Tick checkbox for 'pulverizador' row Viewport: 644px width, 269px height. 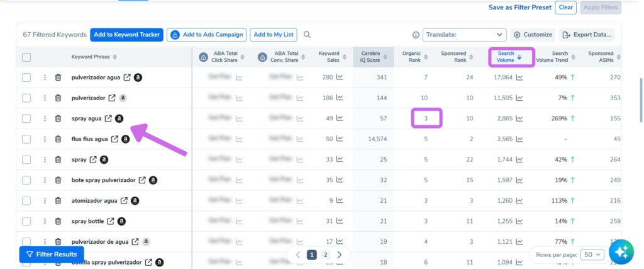coord(26,98)
